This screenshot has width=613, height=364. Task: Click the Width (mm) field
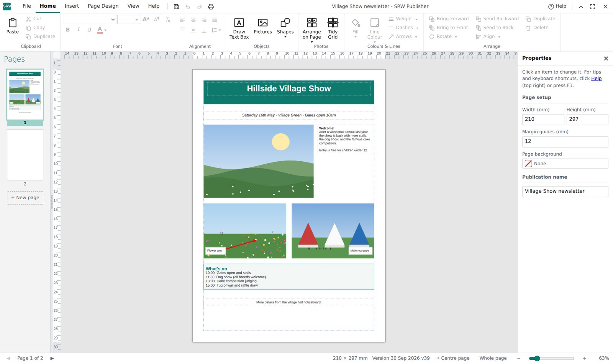[x=543, y=119]
